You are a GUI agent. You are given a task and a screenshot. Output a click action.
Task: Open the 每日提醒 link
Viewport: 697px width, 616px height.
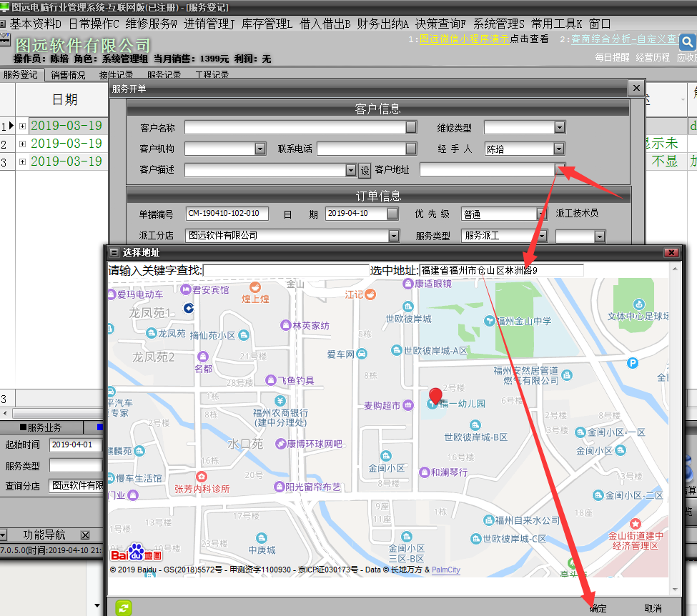point(612,57)
